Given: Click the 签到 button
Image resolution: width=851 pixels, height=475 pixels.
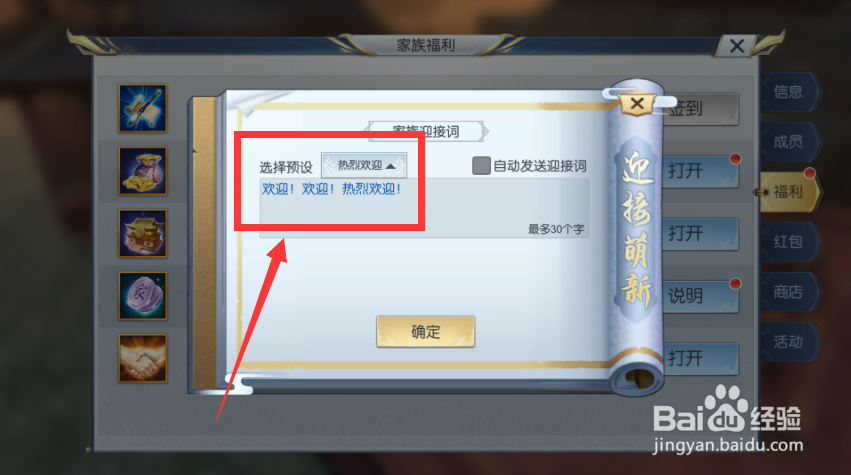Looking at the screenshot, I should 701,109.
